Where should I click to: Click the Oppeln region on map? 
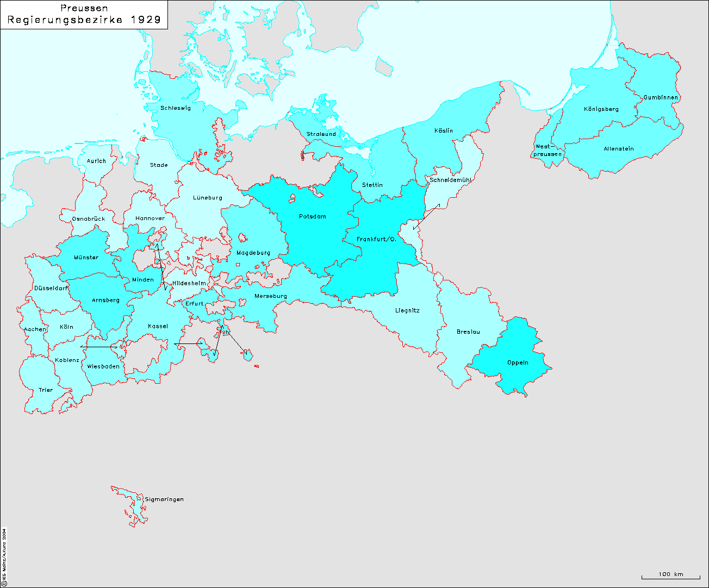(x=518, y=363)
